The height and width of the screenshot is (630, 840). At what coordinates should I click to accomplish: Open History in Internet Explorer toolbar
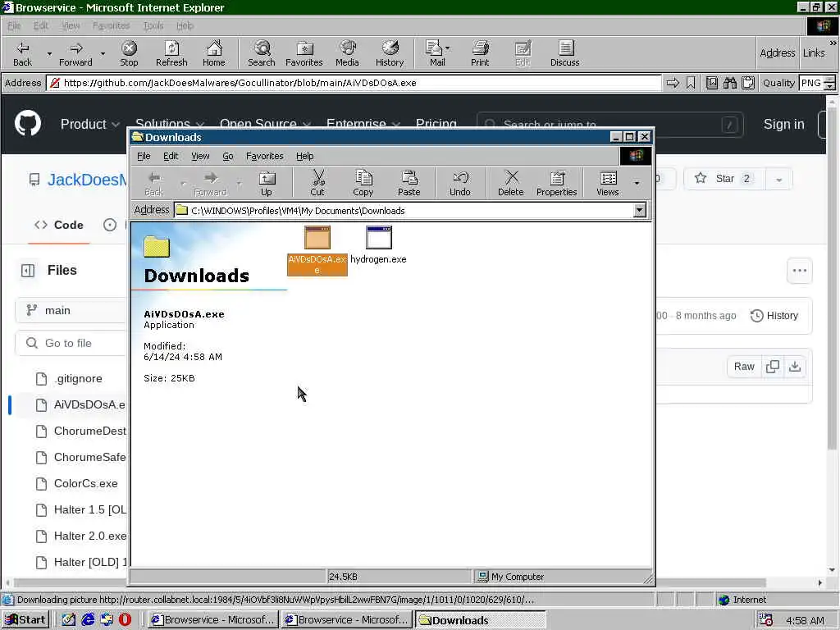(x=390, y=53)
